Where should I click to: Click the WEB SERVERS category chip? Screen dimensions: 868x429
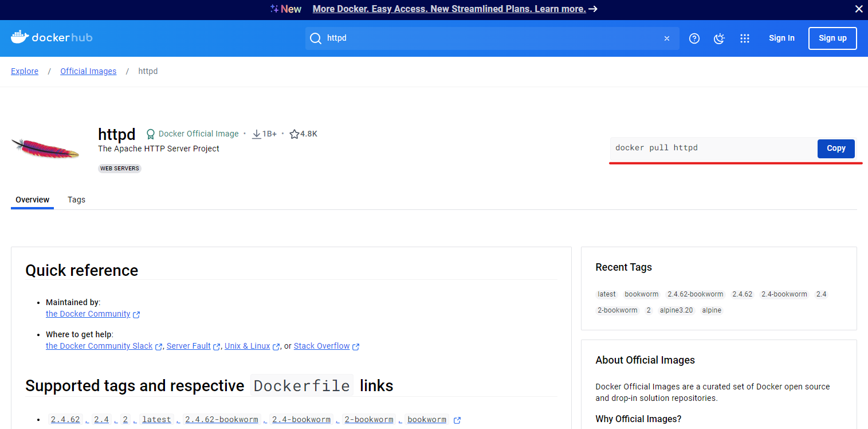pyautogui.click(x=120, y=169)
